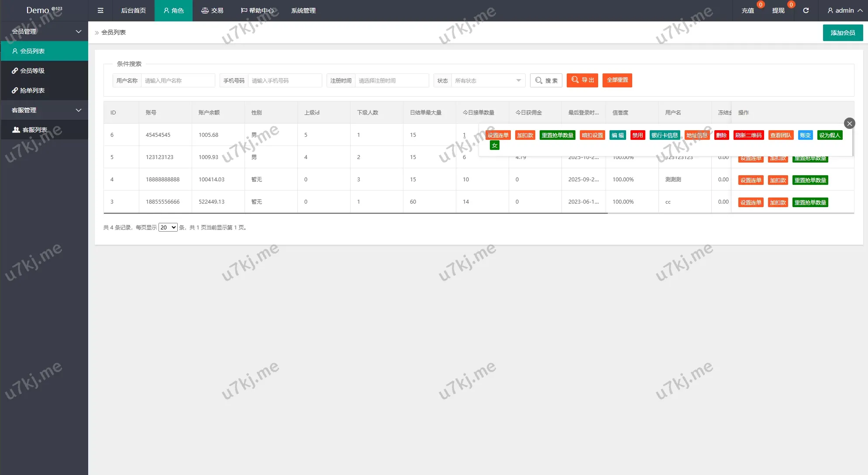Close the expanded actions popup

coord(849,124)
